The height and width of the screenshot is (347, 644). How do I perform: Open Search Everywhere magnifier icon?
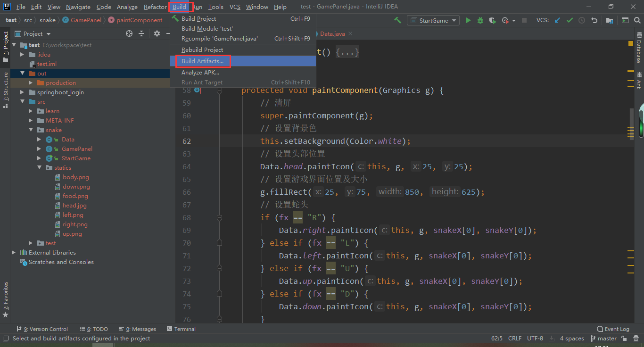pos(637,20)
